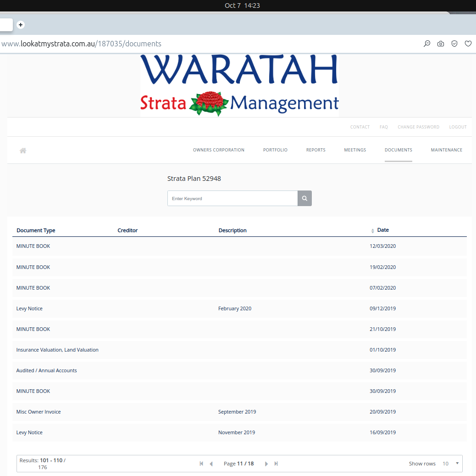Click the Contact link
The height and width of the screenshot is (476, 476).
(360, 127)
